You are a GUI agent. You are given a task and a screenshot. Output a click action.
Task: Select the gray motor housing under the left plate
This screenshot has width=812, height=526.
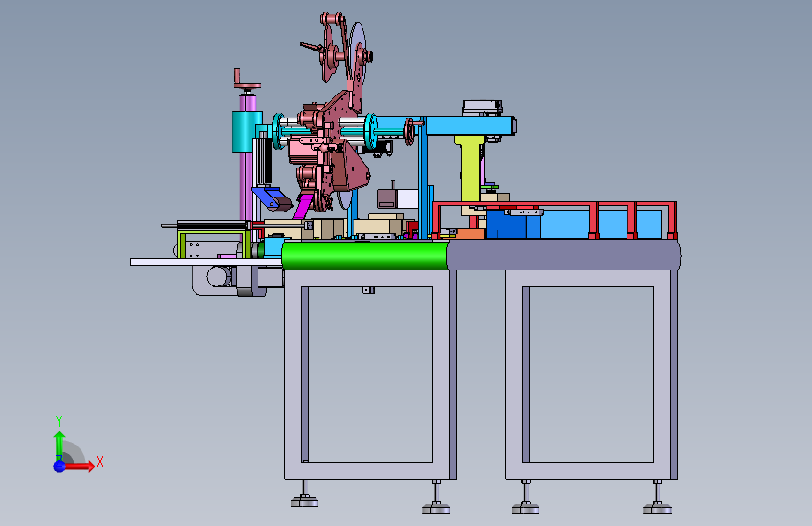229,281
